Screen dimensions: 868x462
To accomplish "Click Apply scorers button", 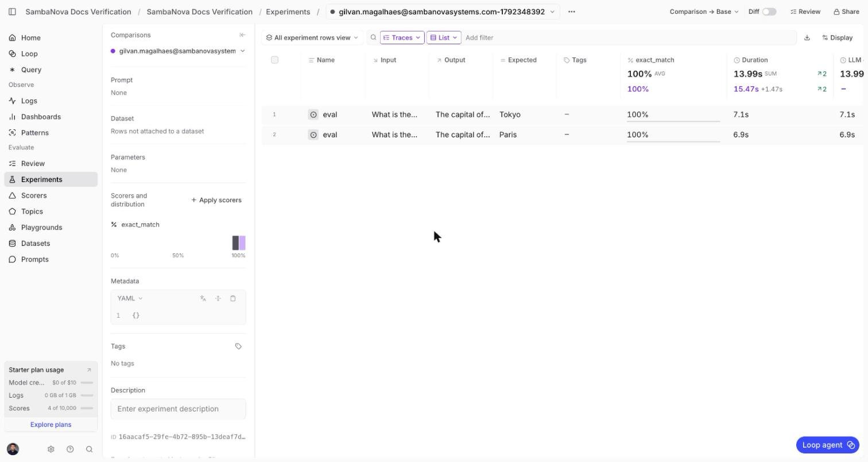I will pyautogui.click(x=216, y=200).
